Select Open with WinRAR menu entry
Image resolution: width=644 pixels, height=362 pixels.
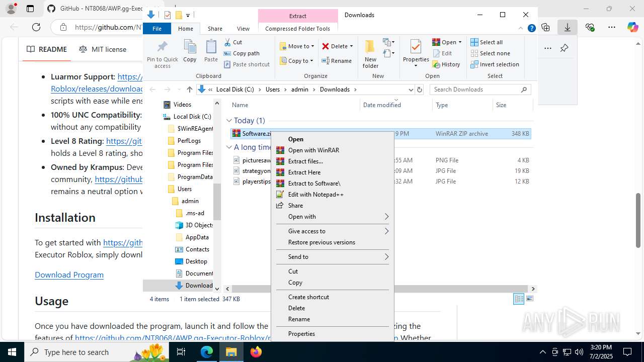click(x=333, y=150)
